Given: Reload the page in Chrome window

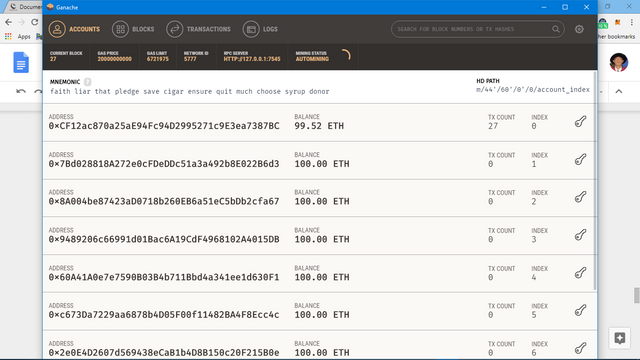Looking at the screenshot, I should coord(35,22).
